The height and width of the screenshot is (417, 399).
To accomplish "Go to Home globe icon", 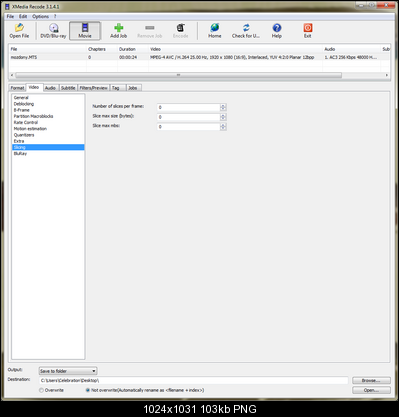I will tap(215, 31).
